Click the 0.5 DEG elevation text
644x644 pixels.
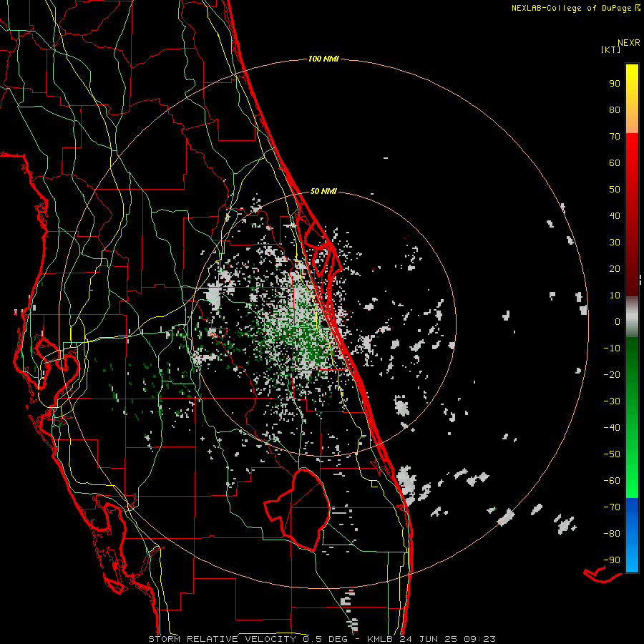point(326,639)
